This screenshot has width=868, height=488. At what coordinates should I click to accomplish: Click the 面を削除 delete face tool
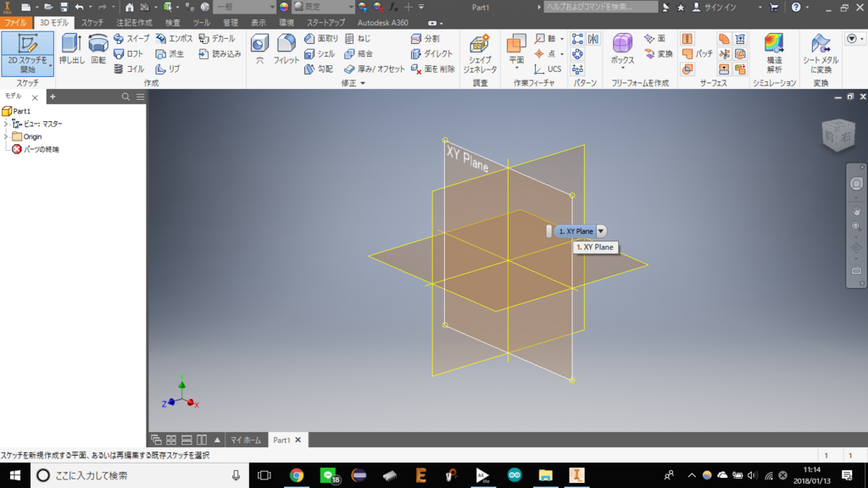click(x=433, y=69)
